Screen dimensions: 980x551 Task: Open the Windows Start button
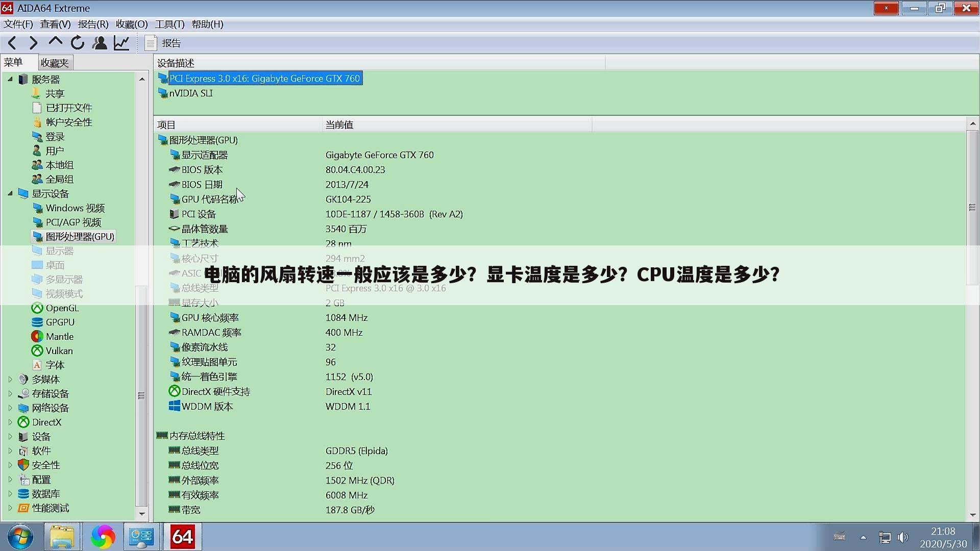point(20,537)
